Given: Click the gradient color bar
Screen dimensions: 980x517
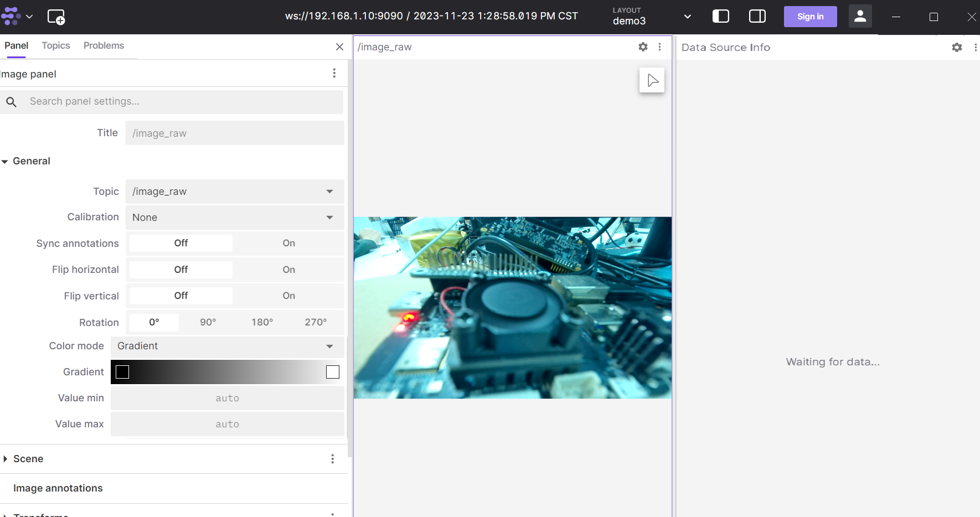Looking at the screenshot, I should (x=228, y=372).
